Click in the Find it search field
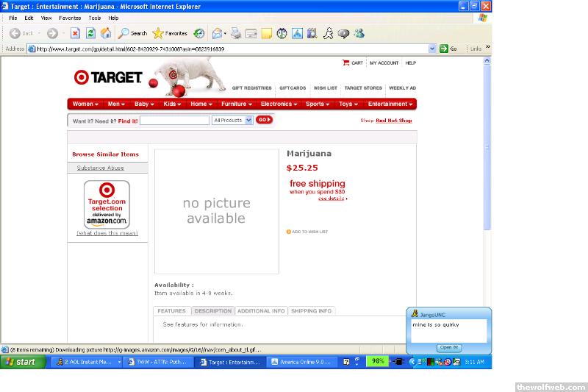The width and height of the screenshot is (588, 392). (x=174, y=120)
